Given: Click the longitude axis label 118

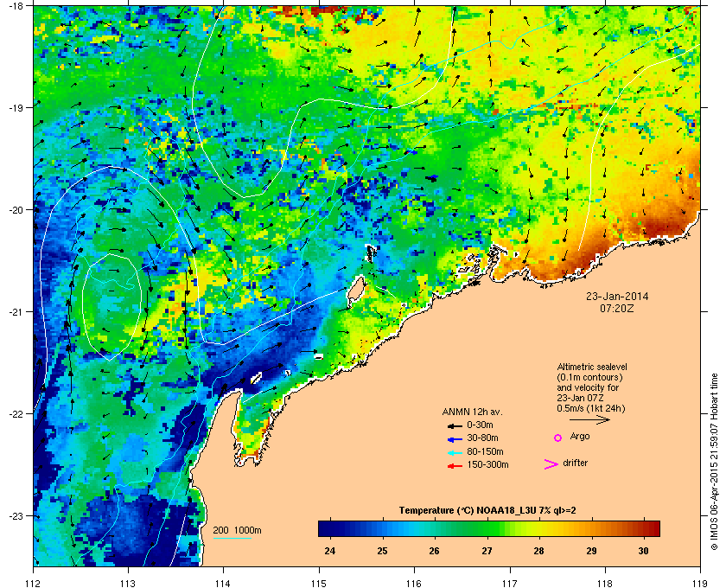Looking at the screenshot, I should coord(605,584).
